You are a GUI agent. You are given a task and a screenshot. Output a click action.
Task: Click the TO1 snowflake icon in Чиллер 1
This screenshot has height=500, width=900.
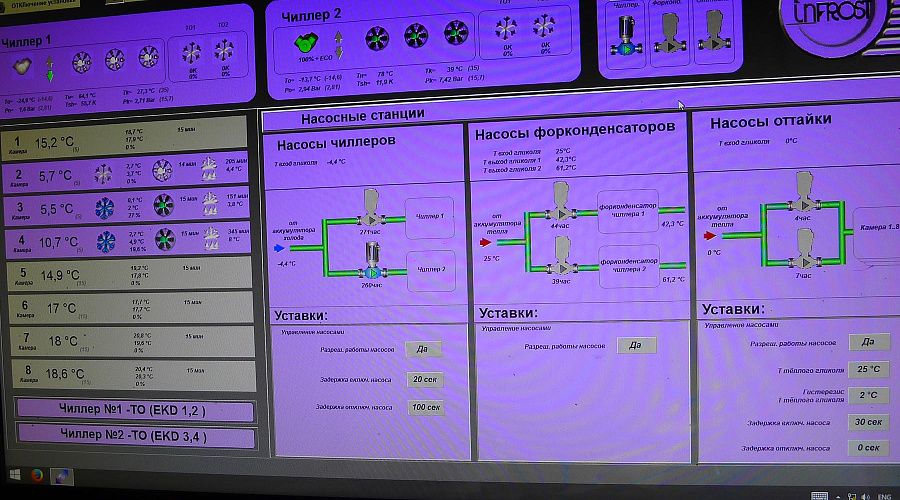point(191,53)
